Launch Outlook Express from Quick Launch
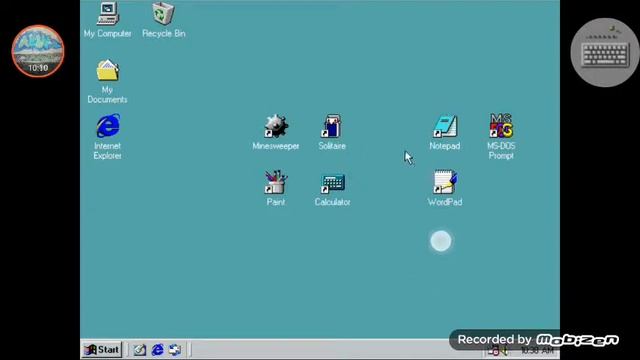This screenshot has width=640, height=360. click(175, 350)
